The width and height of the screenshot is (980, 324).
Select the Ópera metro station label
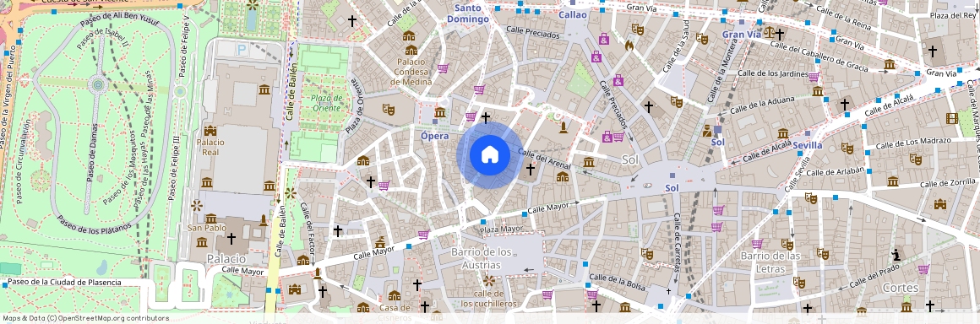tap(436, 136)
